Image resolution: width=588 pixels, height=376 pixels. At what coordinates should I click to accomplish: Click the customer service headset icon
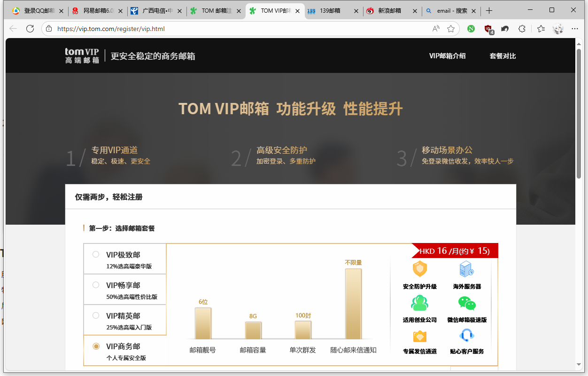point(466,336)
